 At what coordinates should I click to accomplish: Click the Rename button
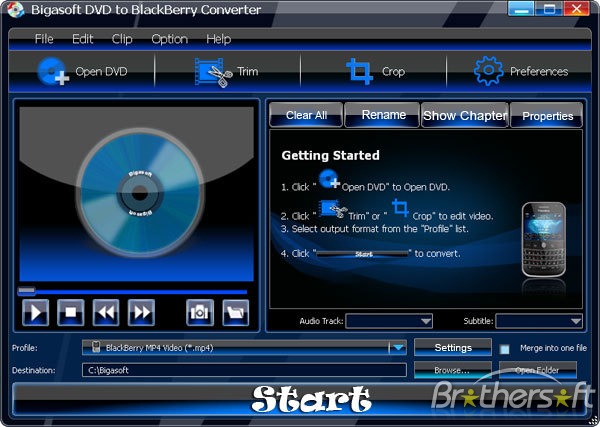pyautogui.click(x=383, y=115)
